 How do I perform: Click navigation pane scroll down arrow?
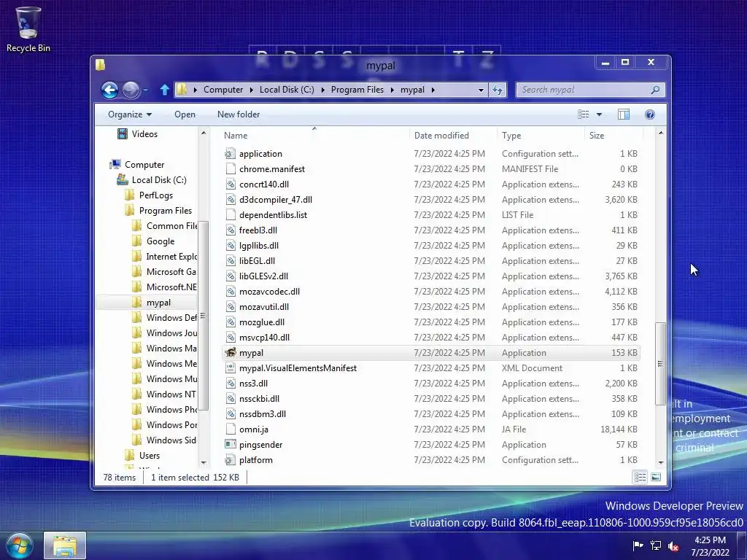[x=204, y=463]
